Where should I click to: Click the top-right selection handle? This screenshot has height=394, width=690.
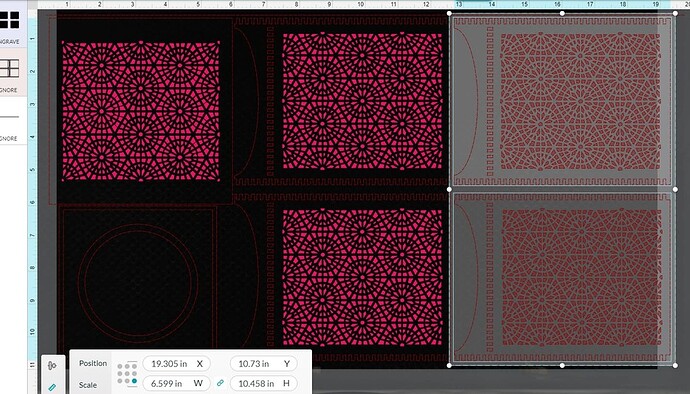675,13
